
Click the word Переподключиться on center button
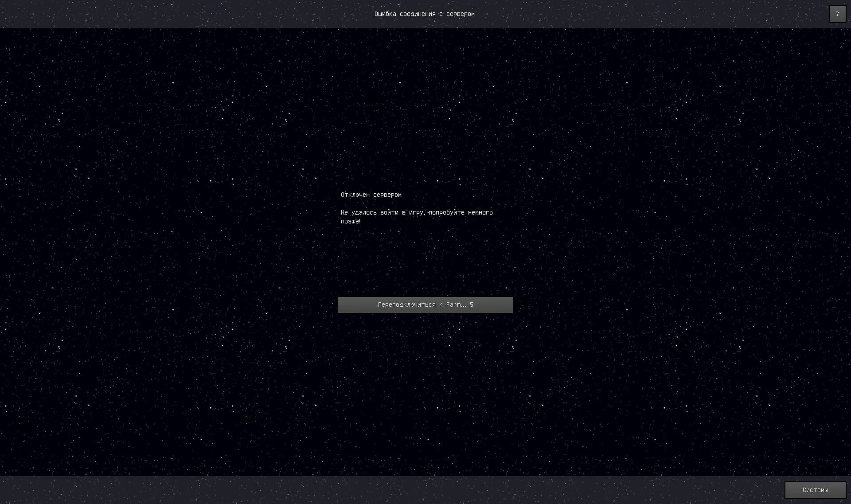[406, 305]
